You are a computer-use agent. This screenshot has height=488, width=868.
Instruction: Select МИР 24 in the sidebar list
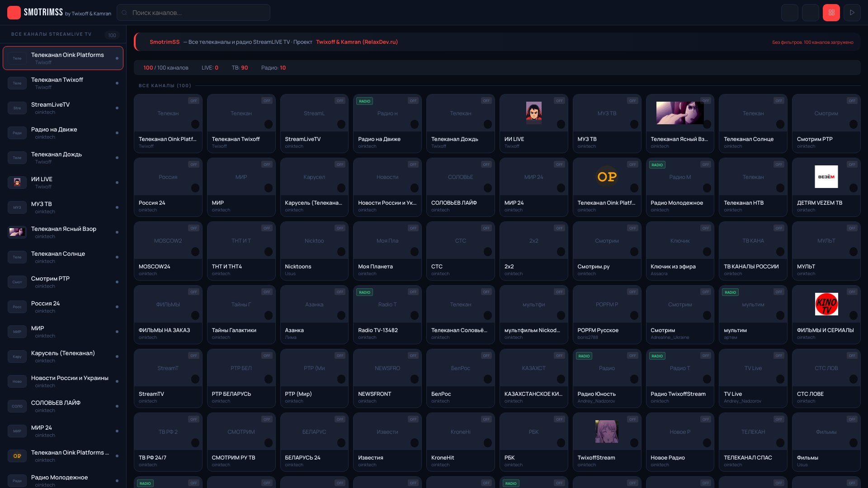63,431
